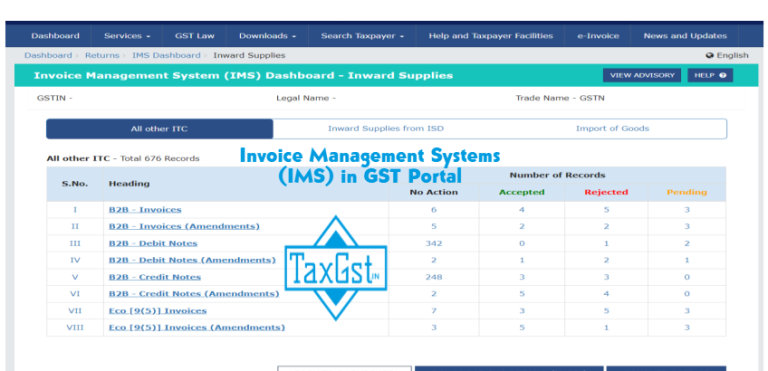Click Rejected count 4 in Credit Notes (Amendments) row
768x371 pixels.
(x=606, y=294)
